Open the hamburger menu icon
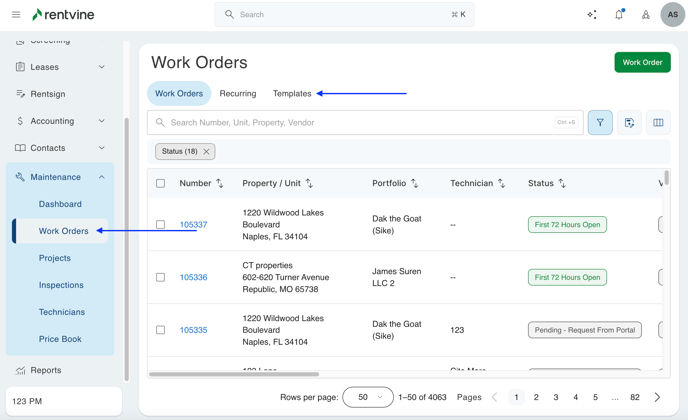Screen dimensions: 688x420 16,15
